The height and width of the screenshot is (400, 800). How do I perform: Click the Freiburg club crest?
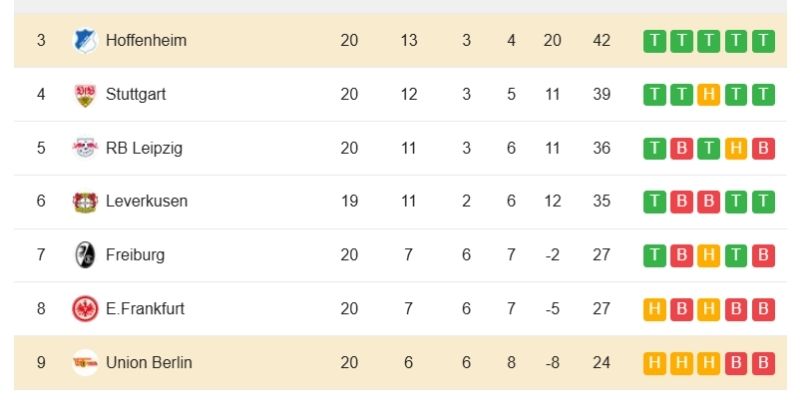(x=85, y=255)
